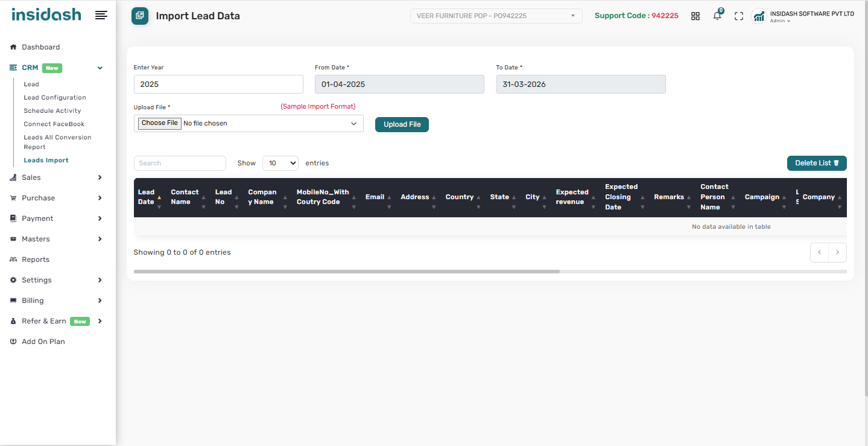868x446 pixels.
Task: Open the apps grid icon
Action: 695,16
